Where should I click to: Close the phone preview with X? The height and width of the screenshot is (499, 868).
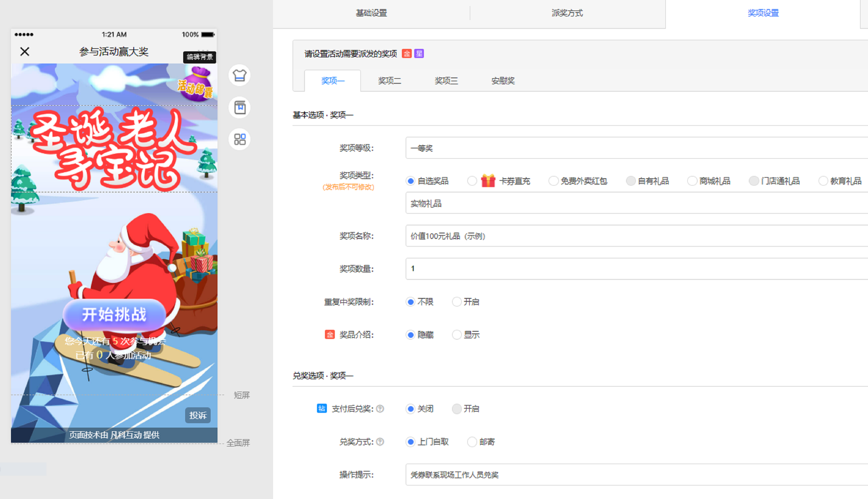[x=25, y=52]
